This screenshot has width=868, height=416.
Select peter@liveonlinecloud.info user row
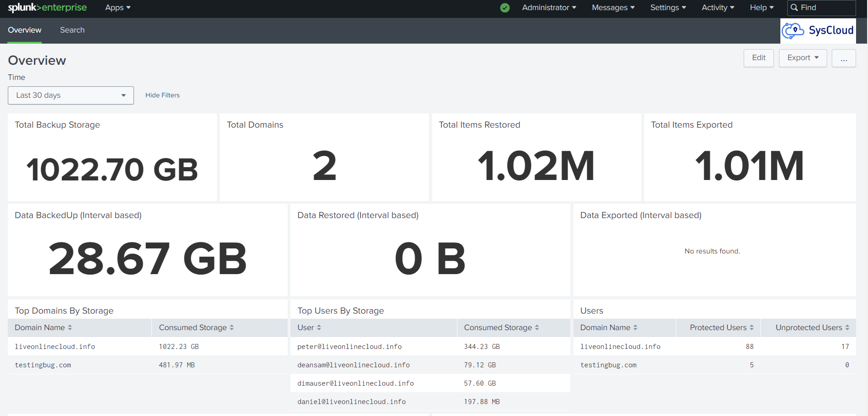pos(430,347)
